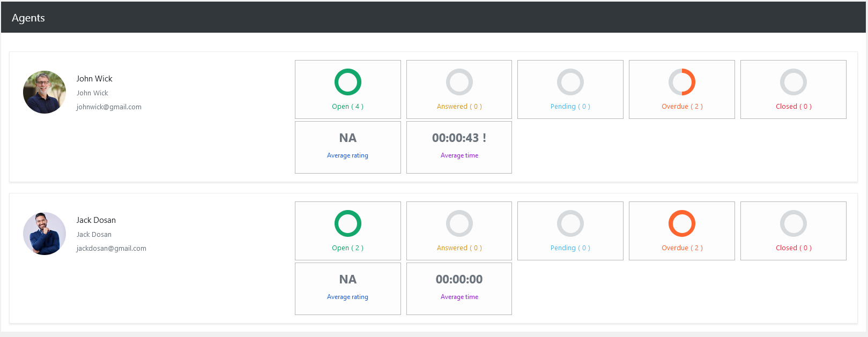This screenshot has width=868, height=337.
Task: Click Jack Dosan's green Open ring icon
Action: 347,223
